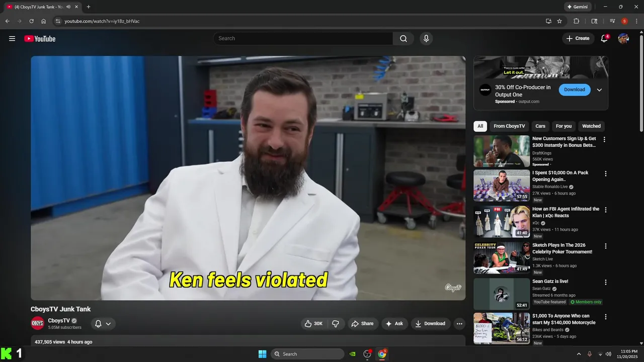Open the Sean Gatz is live thumbnail

click(x=502, y=294)
